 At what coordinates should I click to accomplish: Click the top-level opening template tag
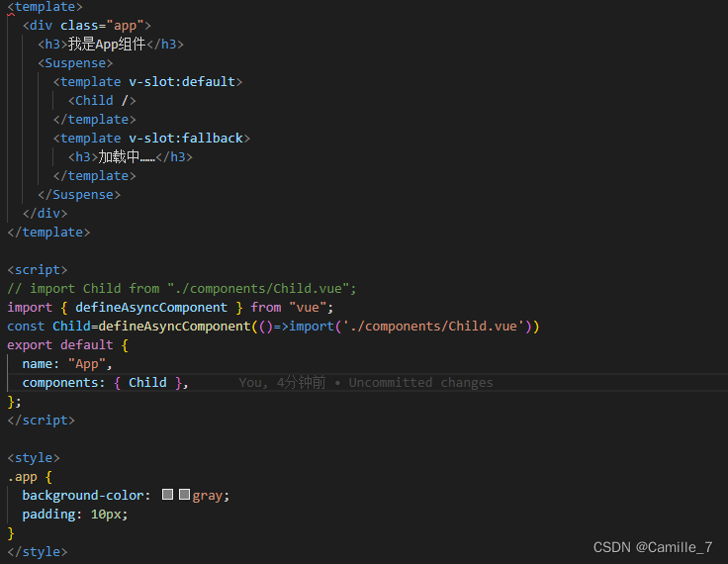pyautogui.click(x=45, y=7)
